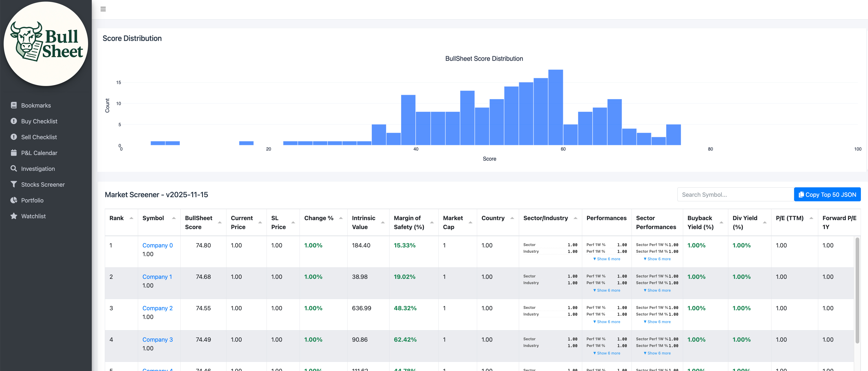Click the Portfolio pie chart icon

[14, 200]
